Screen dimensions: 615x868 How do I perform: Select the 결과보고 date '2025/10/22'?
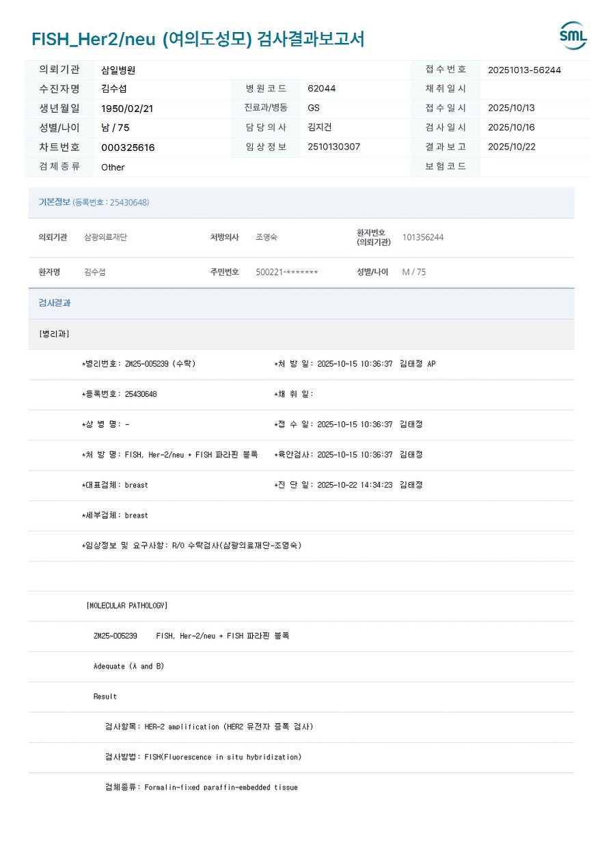click(511, 147)
